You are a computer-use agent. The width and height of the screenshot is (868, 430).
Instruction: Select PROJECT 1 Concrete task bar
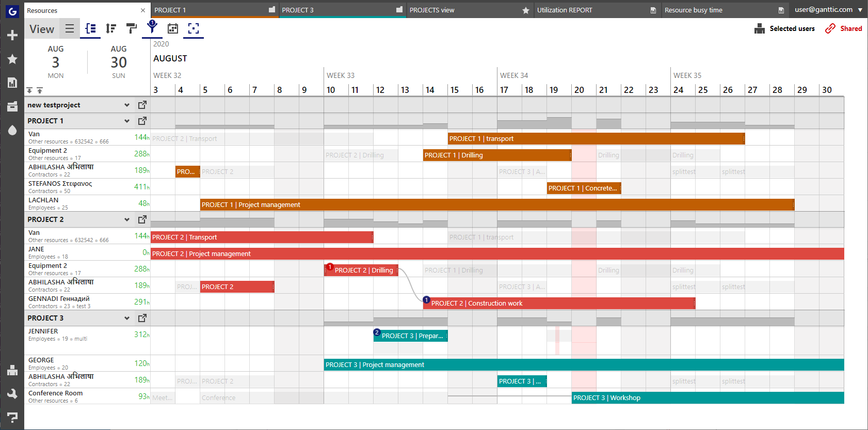pyautogui.click(x=584, y=188)
